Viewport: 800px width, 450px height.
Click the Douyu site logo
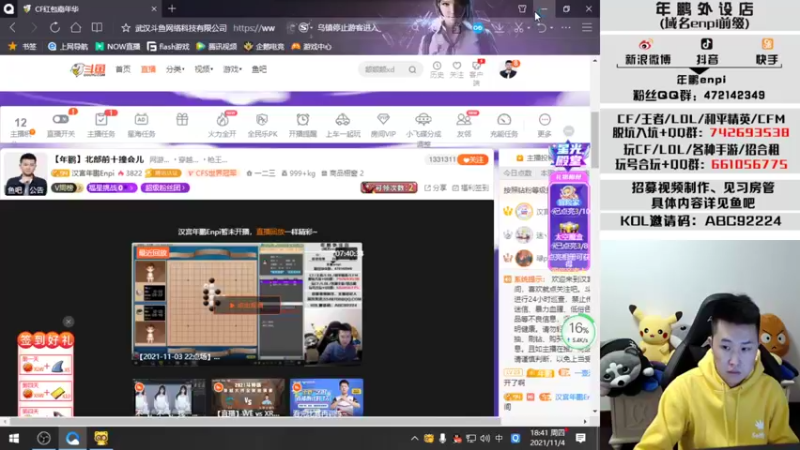pyautogui.click(x=88, y=69)
